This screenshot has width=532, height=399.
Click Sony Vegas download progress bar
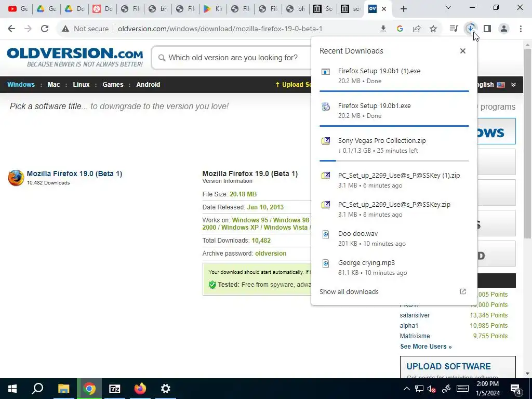tap(394, 161)
